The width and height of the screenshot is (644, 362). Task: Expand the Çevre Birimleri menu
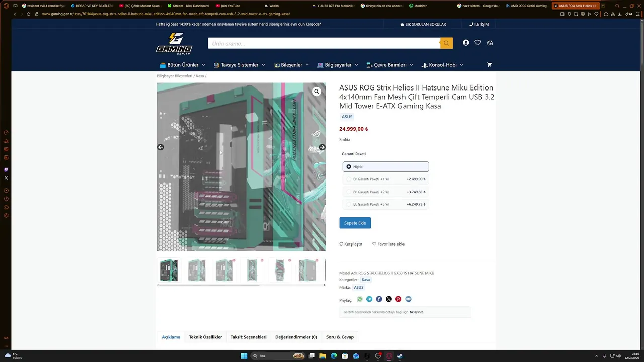(389, 65)
